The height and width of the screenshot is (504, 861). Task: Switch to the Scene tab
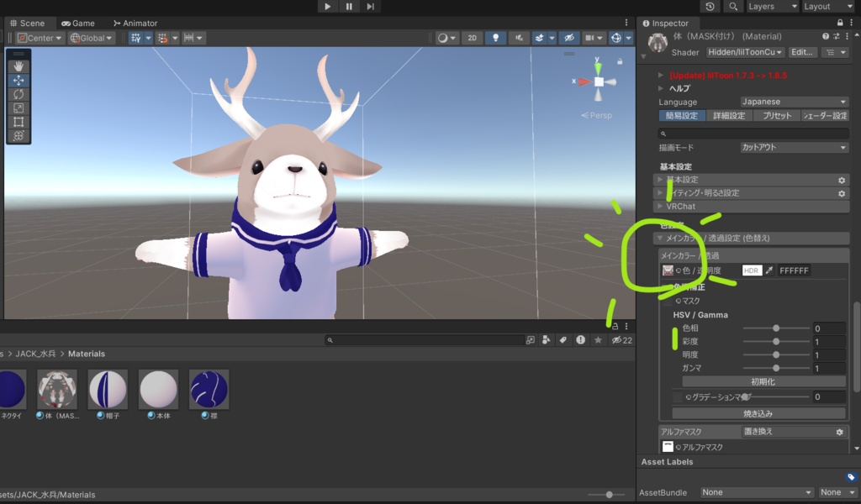coord(27,23)
